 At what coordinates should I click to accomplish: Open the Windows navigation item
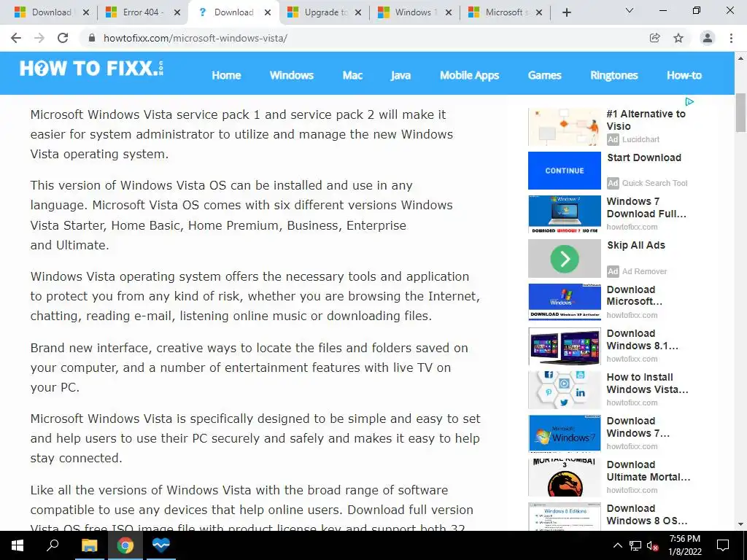click(292, 75)
